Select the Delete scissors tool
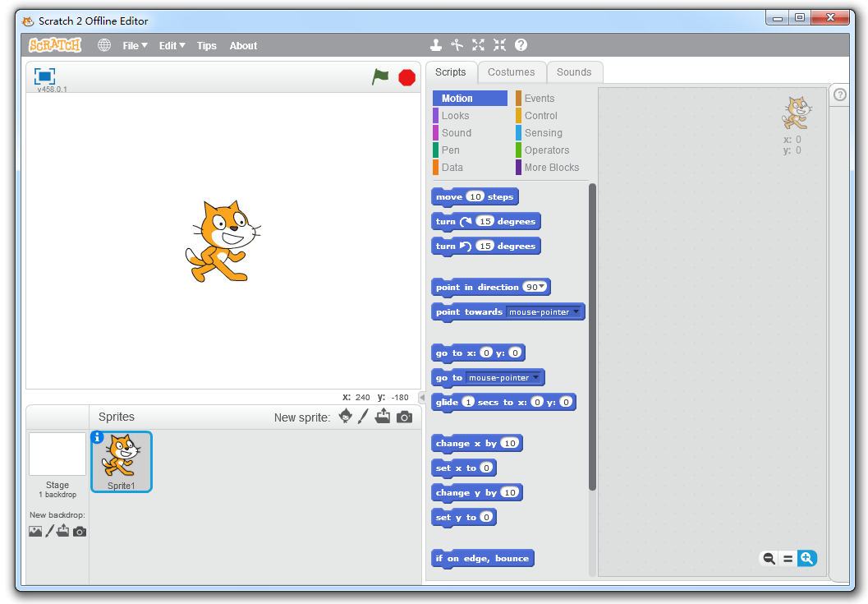 pos(457,46)
